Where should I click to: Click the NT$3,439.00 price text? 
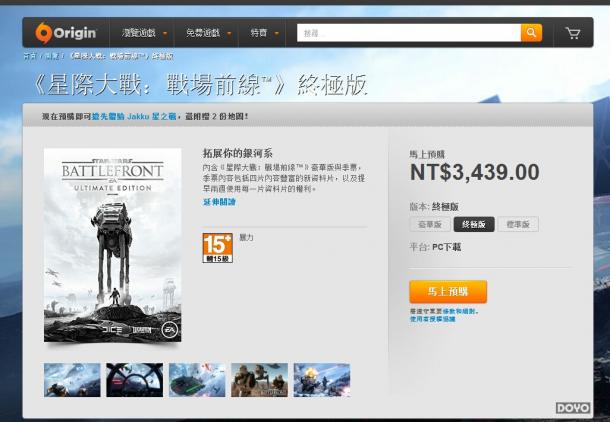pyautogui.click(x=475, y=172)
